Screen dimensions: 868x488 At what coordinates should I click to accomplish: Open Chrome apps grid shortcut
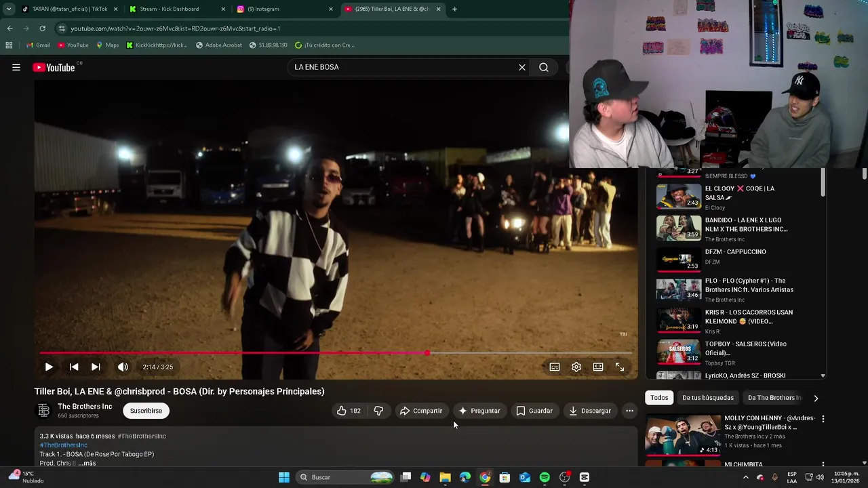(x=9, y=45)
